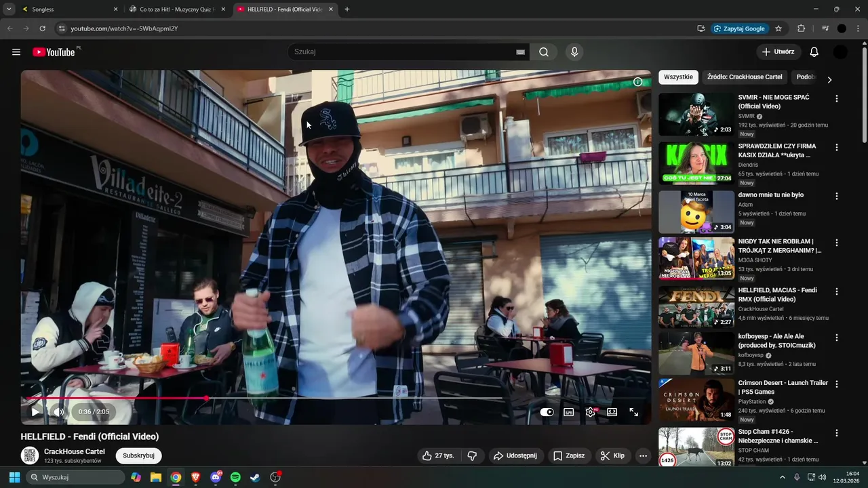Open Chrome three-dot menu
The width and height of the screenshot is (868, 488).
click(857, 28)
